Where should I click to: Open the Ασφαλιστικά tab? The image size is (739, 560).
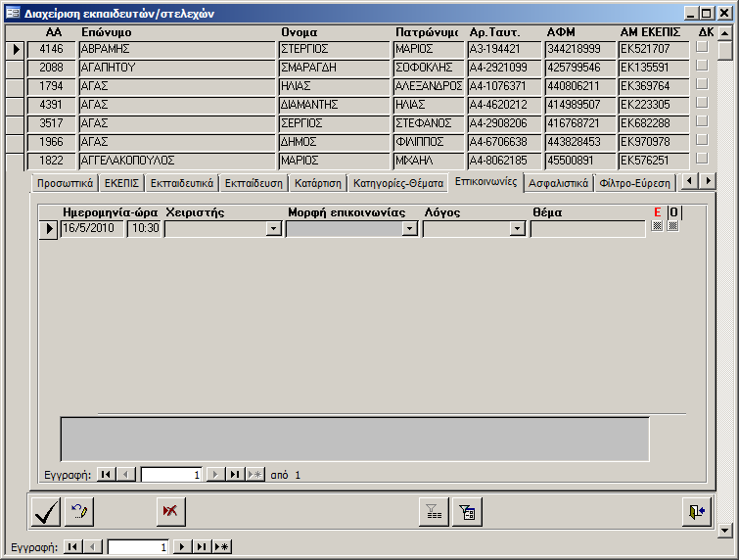pos(558,182)
